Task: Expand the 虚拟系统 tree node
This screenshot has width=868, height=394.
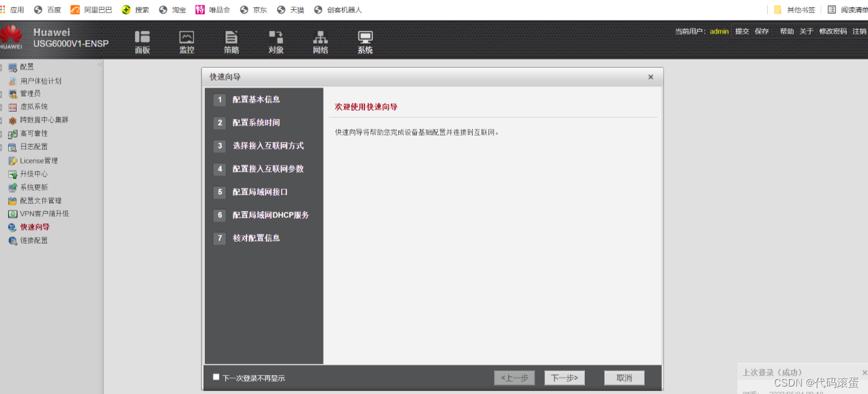Action: (x=1, y=107)
